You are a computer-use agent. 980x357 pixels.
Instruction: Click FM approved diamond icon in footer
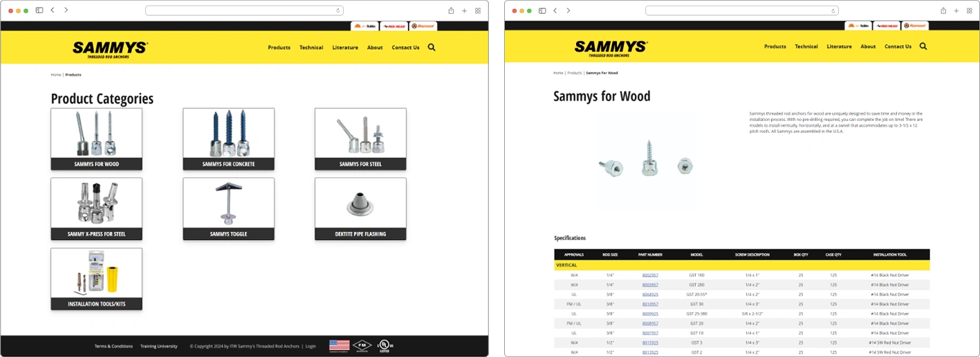point(362,346)
